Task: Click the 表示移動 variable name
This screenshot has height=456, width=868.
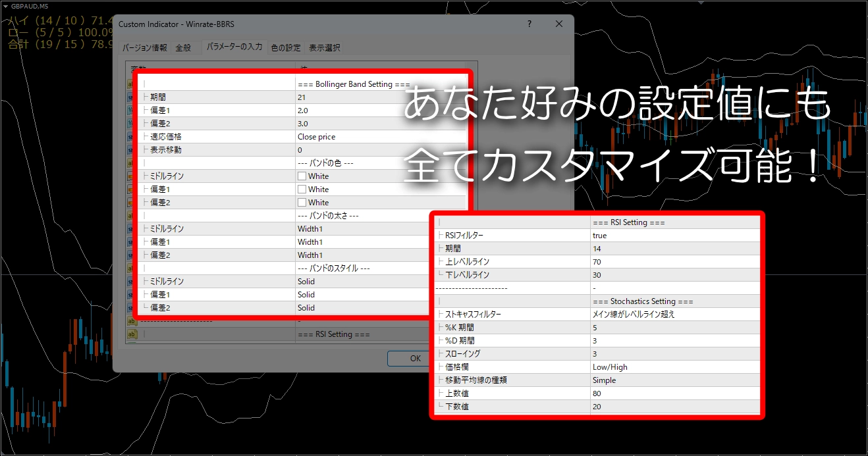Action: coord(165,150)
